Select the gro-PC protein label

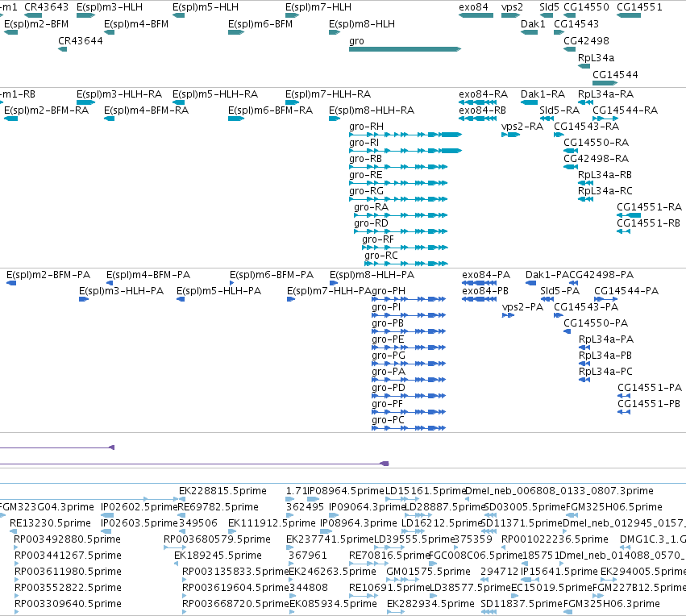tap(388, 420)
